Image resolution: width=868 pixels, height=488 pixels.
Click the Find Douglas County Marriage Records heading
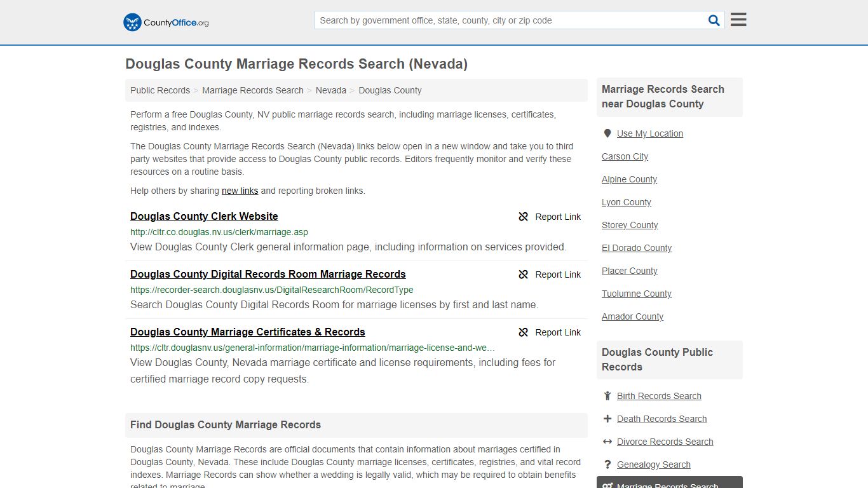tap(226, 424)
